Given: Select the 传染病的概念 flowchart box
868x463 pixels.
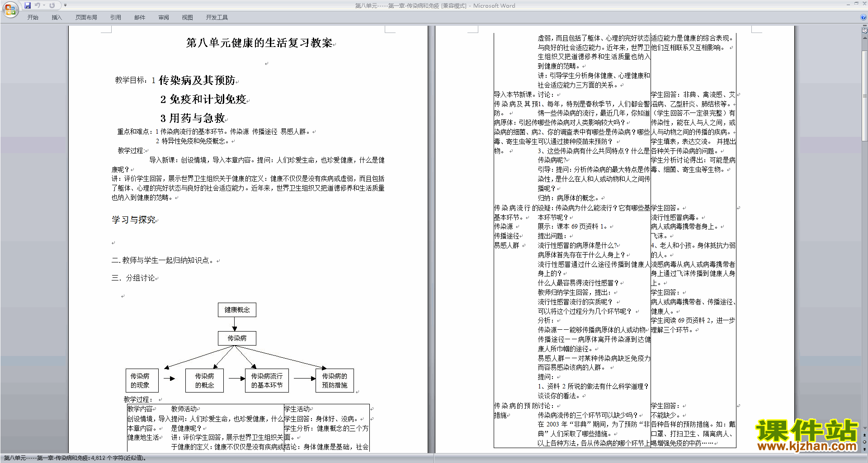Looking at the screenshot, I should pyautogui.click(x=204, y=380).
